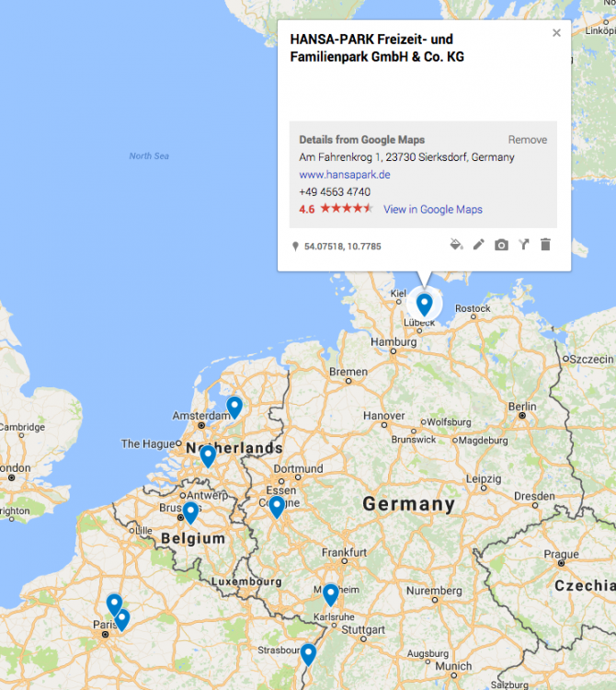
Task: Open the www.hansapark.de link
Action: coord(345,174)
